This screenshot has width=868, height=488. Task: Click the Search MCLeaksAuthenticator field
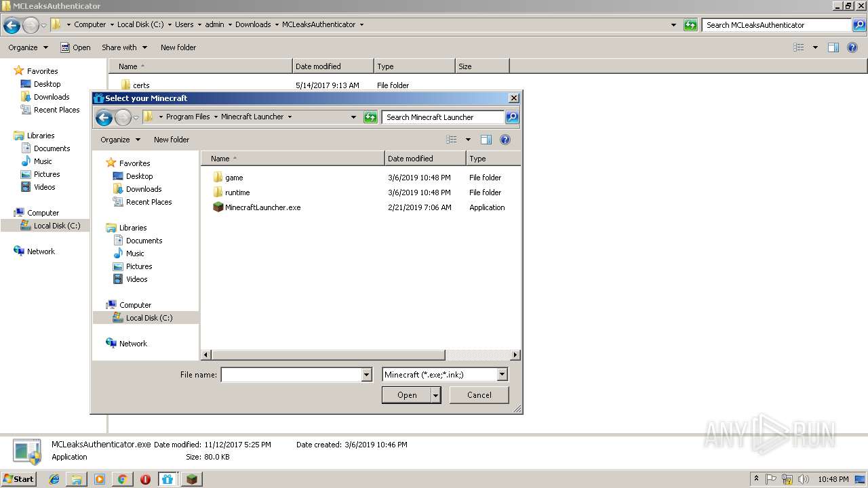click(x=776, y=25)
